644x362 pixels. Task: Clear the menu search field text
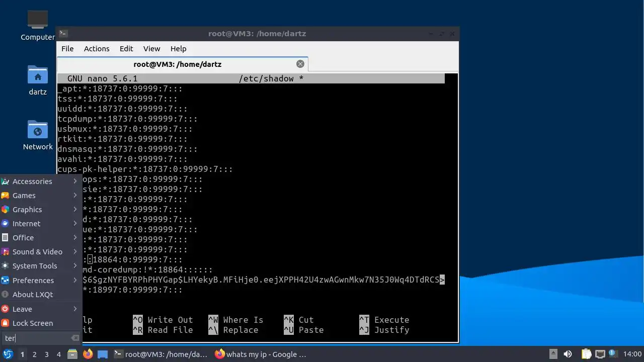(x=75, y=338)
